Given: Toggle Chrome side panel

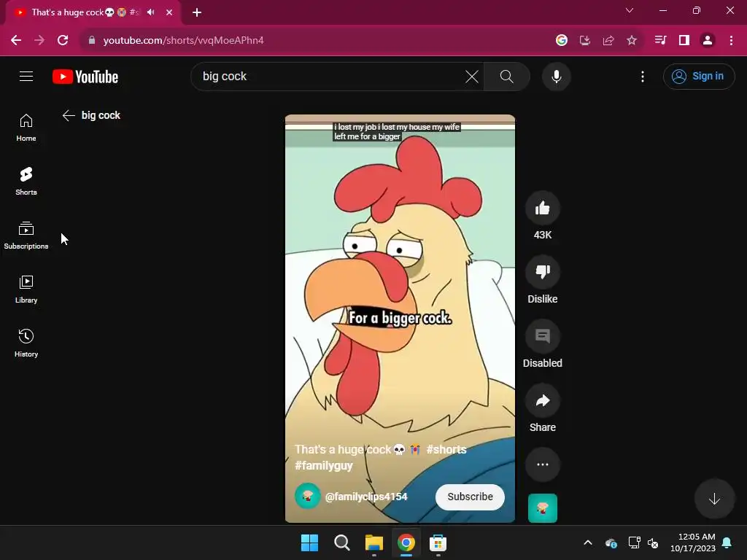Looking at the screenshot, I should [684, 40].
